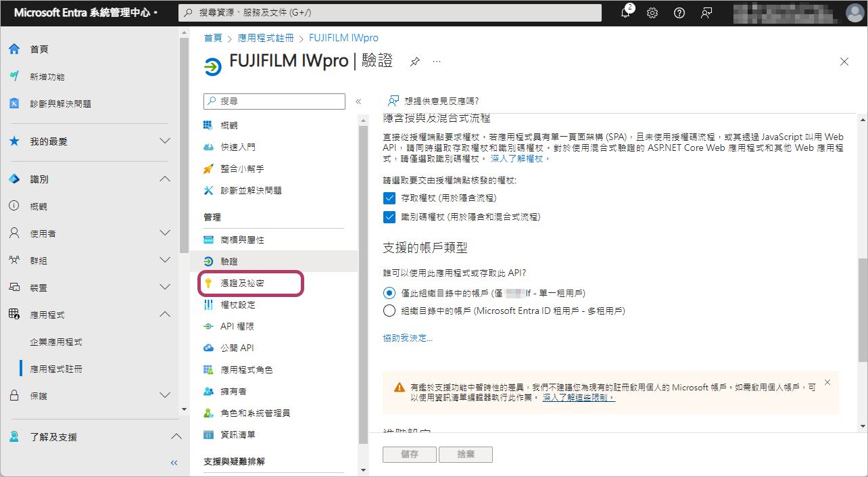Screen dimensions: 868x477
Task: Uncheck 存取權杖 (用於隱含流程) checkbox
Action: 389,198
